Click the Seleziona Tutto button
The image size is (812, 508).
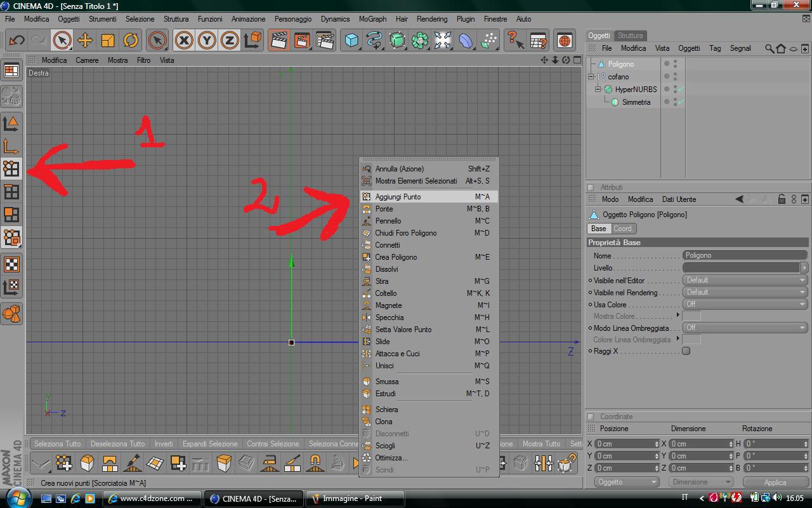58,444
